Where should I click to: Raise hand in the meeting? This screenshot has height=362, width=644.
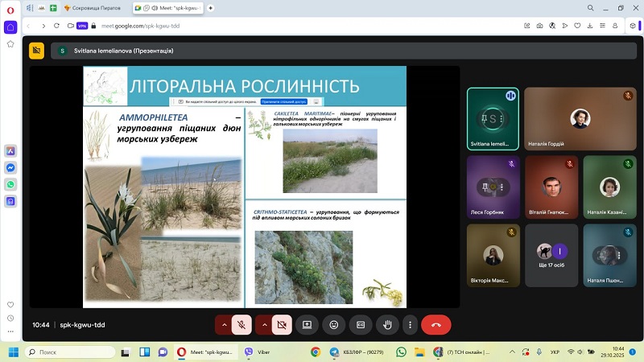pos(387,325)
